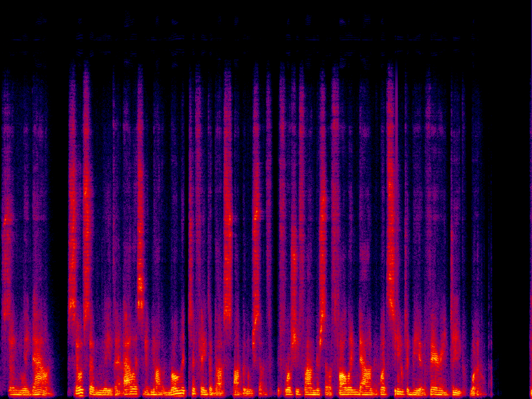Click the fading purple column just before the trailing silence
The image size is (532, 399).
[488, 260]
